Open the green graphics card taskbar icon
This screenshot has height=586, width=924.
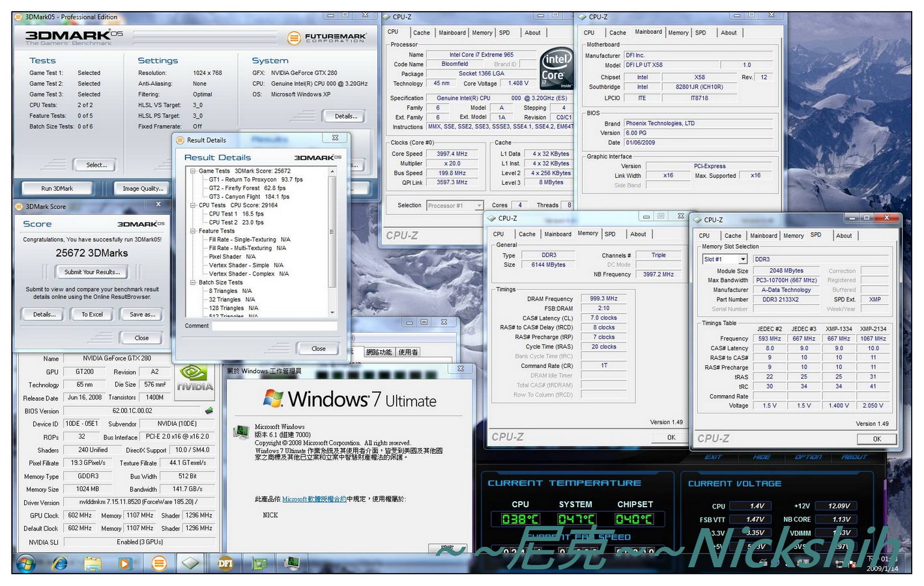point(259,563)
